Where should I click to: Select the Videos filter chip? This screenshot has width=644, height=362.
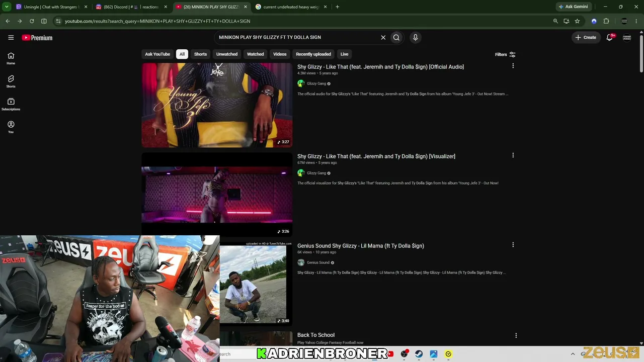(280, 54)
